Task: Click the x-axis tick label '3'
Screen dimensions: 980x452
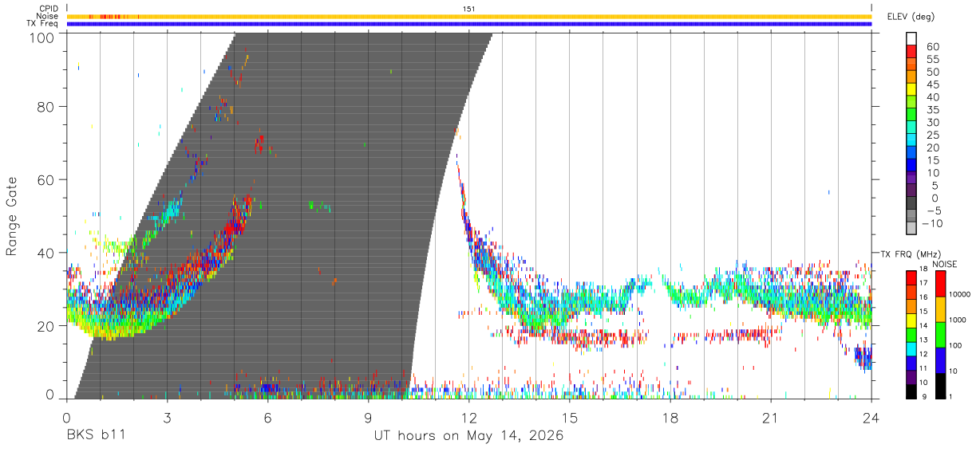Action: 167,418
